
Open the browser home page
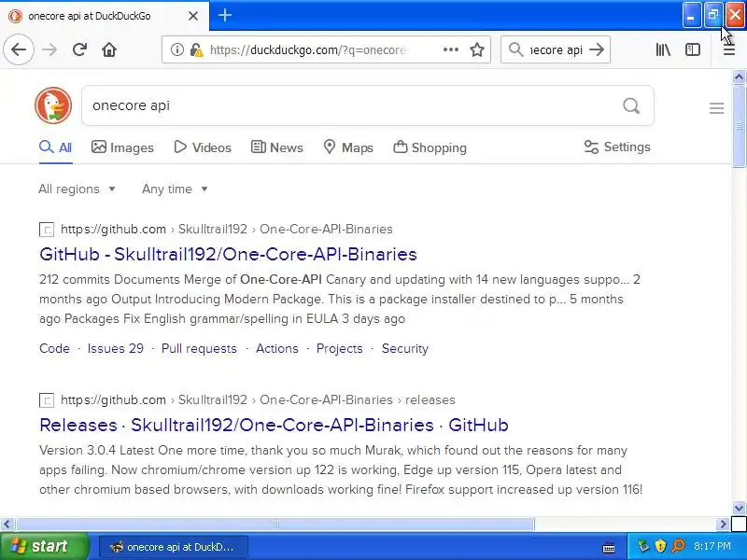(109, 49)
